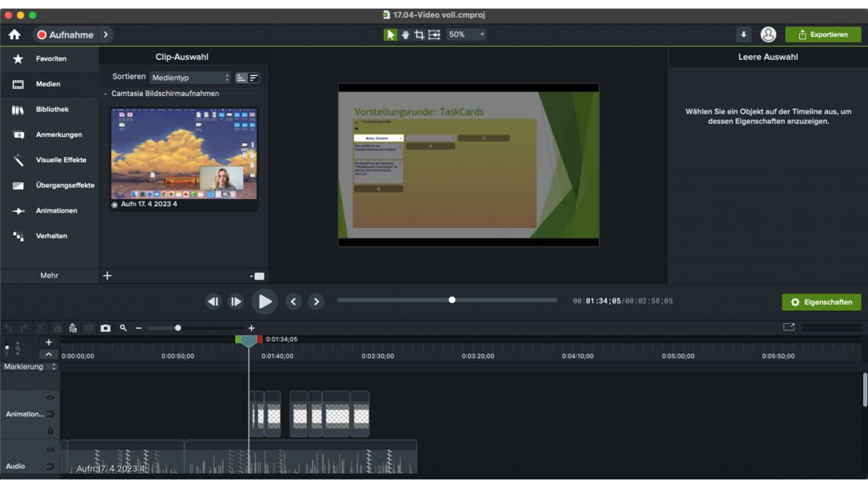The width and height of the screenshot is (868, 488).
Task: Detach the timeline using the pop-out icon
Action: click(x=788, y=328)
